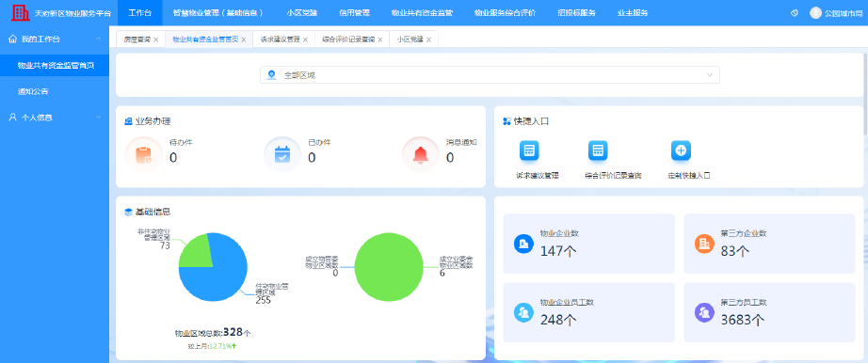Click the 快捷入口 section header icon

(506, 120)
